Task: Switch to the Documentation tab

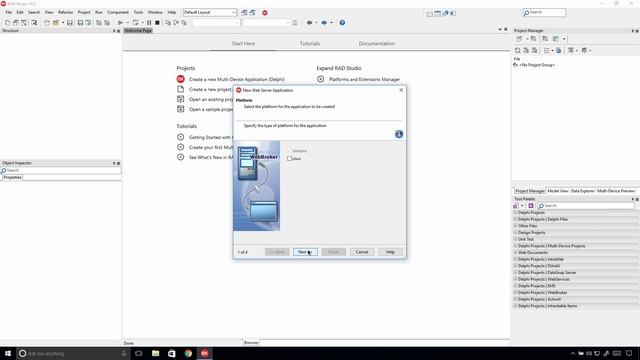Action: pyautogui.click(x=377, y=44)
